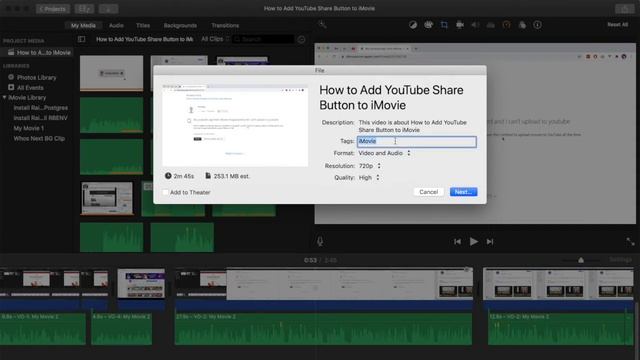
Task: Click the duration clock icon in dialog
Action: [168, 176]
